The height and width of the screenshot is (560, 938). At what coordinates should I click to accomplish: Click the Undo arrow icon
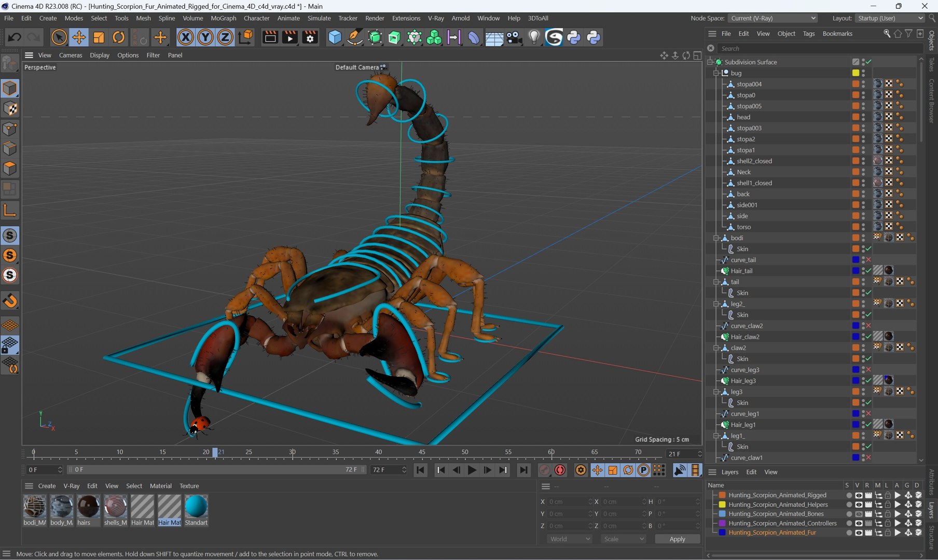(x=14, y=37)
